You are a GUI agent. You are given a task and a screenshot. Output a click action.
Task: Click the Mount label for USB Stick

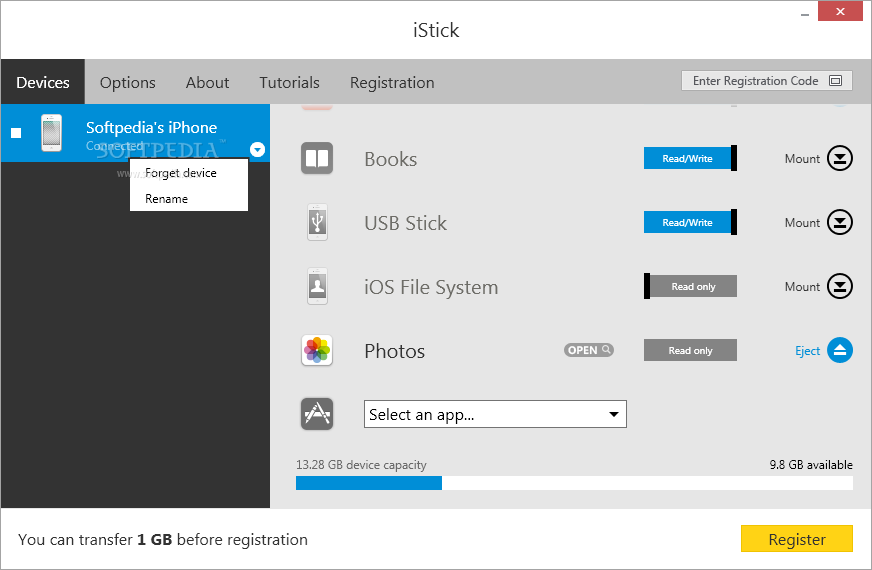pos(802,223)
